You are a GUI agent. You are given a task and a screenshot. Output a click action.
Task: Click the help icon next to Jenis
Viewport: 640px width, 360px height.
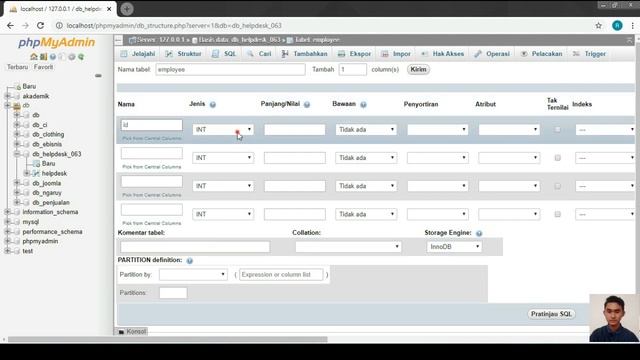(x=213, y=104)
